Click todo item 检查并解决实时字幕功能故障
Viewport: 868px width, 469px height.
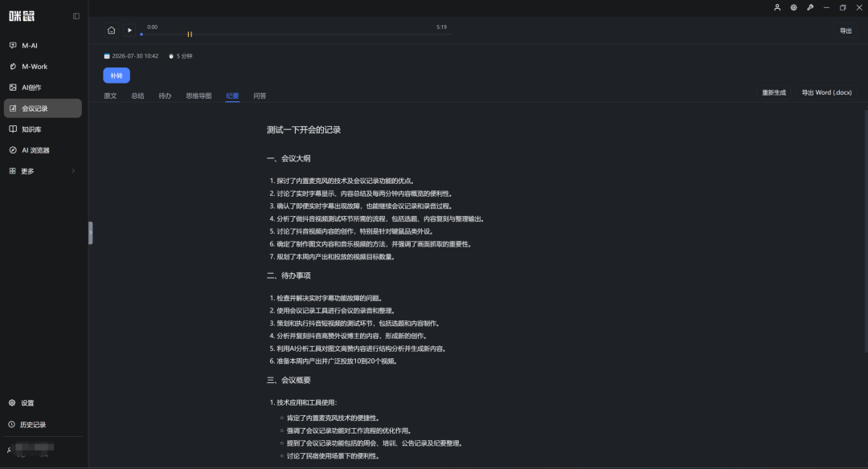pyautogui.click(x=326, y=298)
